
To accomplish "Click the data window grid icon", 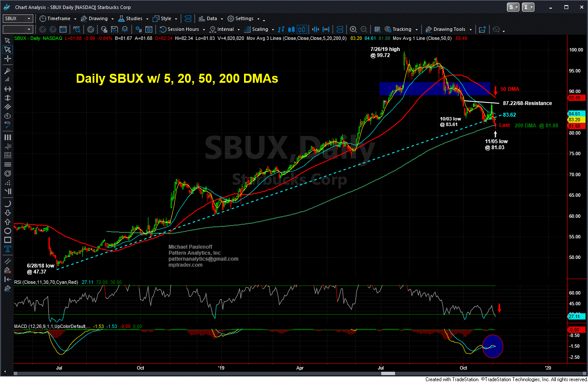I will 377,29.
